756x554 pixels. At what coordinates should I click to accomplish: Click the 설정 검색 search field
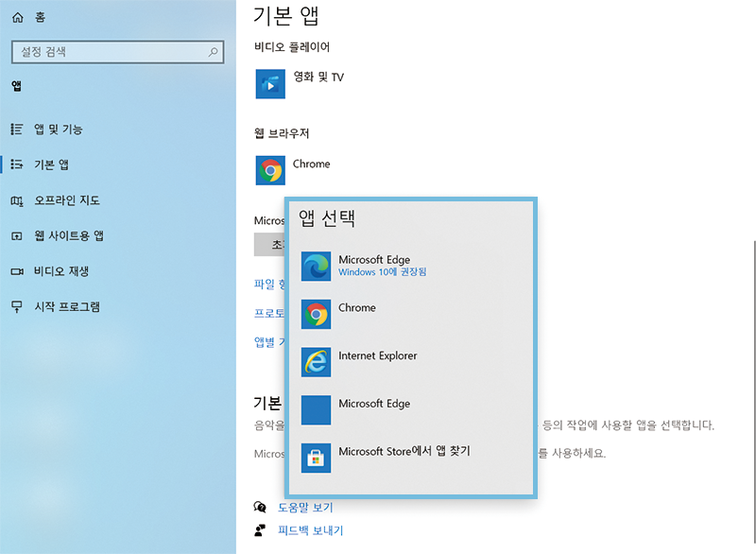point(117,52)
